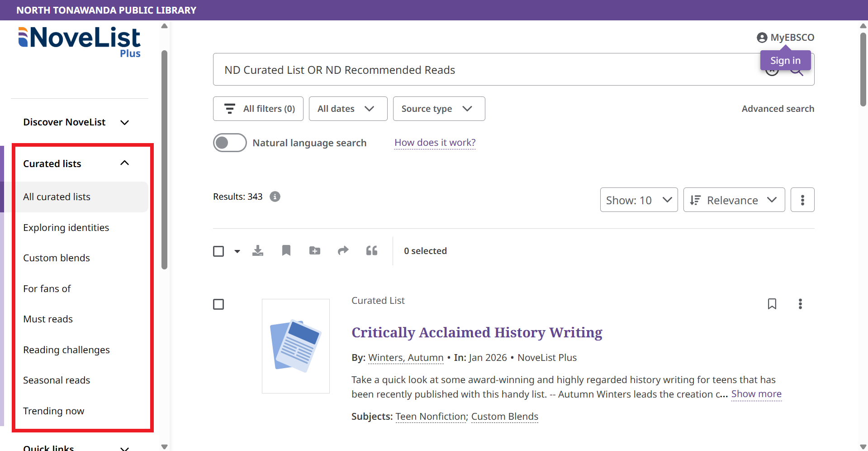Open Exploring identities list
The height and width of the screenshot is (451, 868).
pos(66,227)
